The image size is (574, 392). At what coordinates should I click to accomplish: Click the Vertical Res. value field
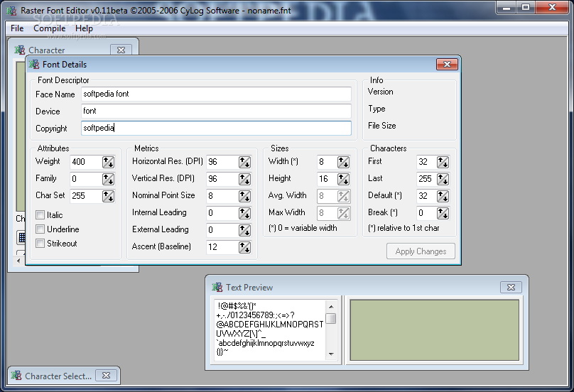222,179
